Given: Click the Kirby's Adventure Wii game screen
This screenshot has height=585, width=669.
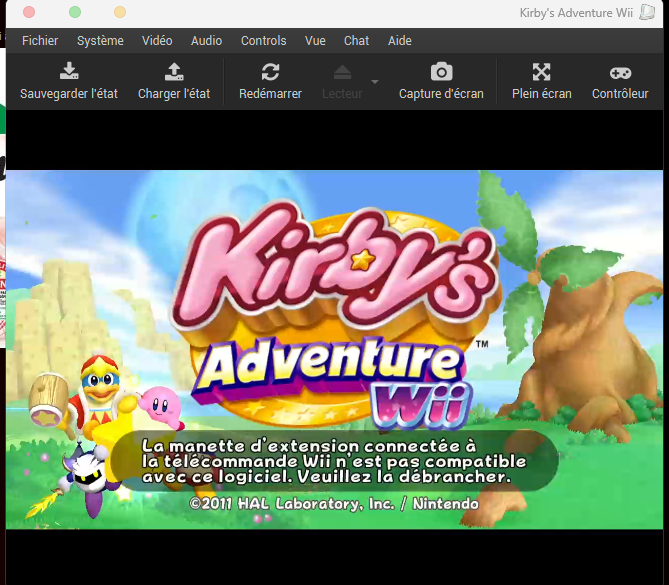Looking at the screenshot, I should click(336, 348).
